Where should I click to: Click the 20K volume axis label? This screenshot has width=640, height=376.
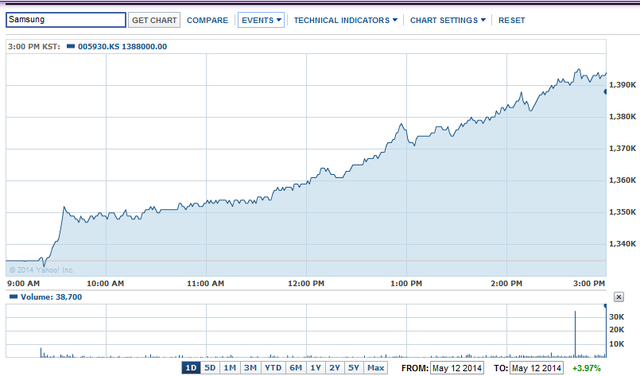click(617, 330)
